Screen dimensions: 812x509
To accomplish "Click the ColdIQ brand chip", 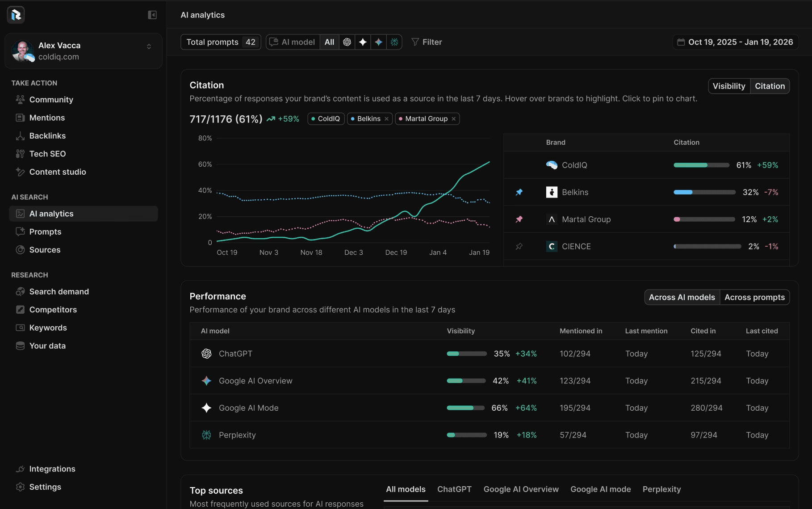I will click(326, 119).
